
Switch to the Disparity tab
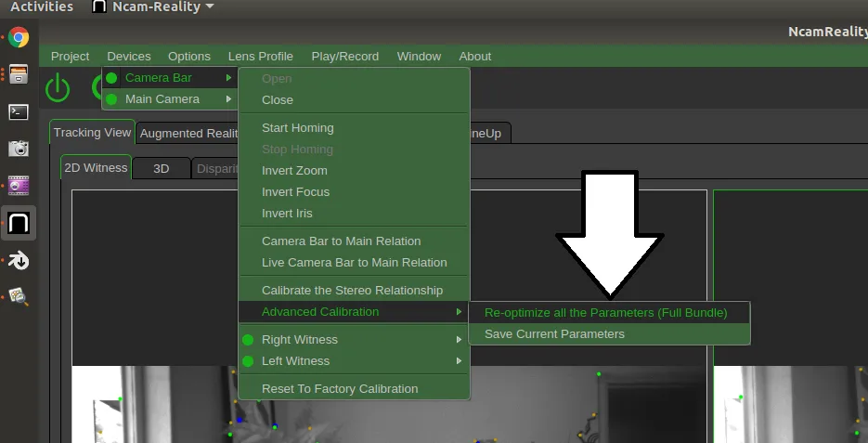click(216, 169)
